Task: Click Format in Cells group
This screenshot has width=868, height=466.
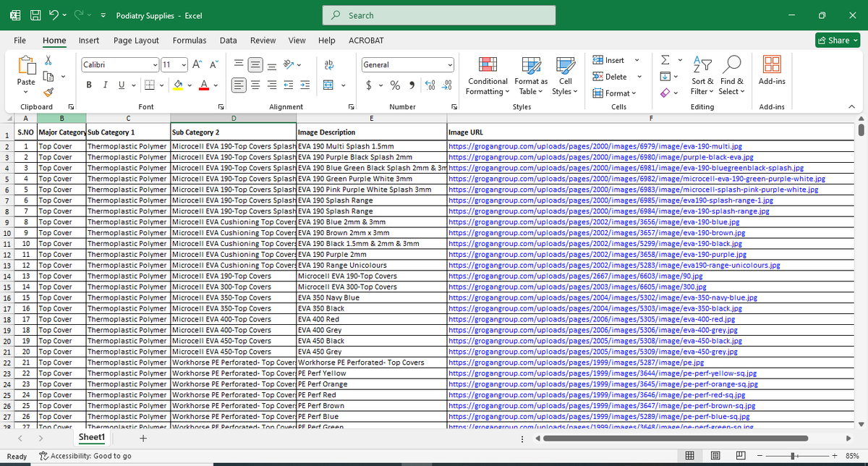Action: (x=615, y=93)
